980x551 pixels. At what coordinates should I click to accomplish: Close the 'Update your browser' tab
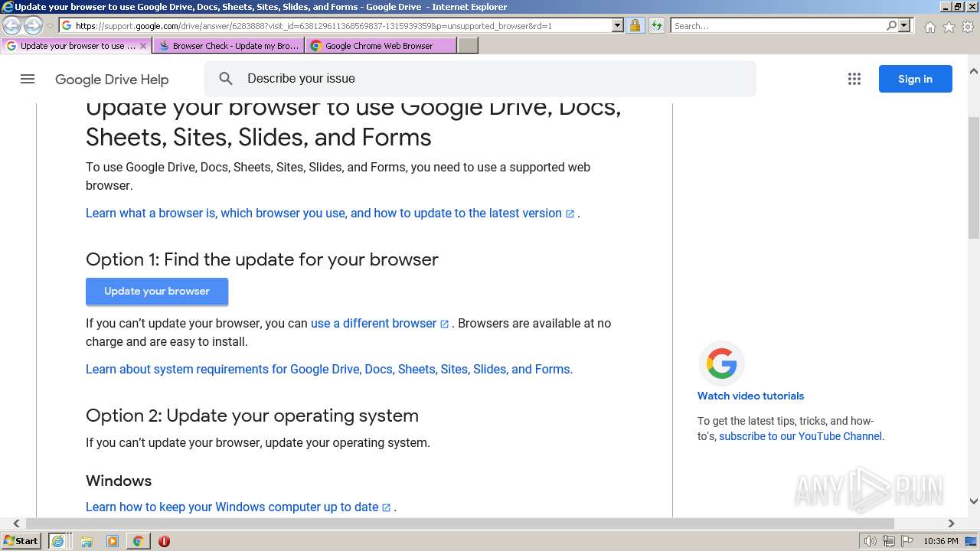pyautogui.click(x=142, y=46)
